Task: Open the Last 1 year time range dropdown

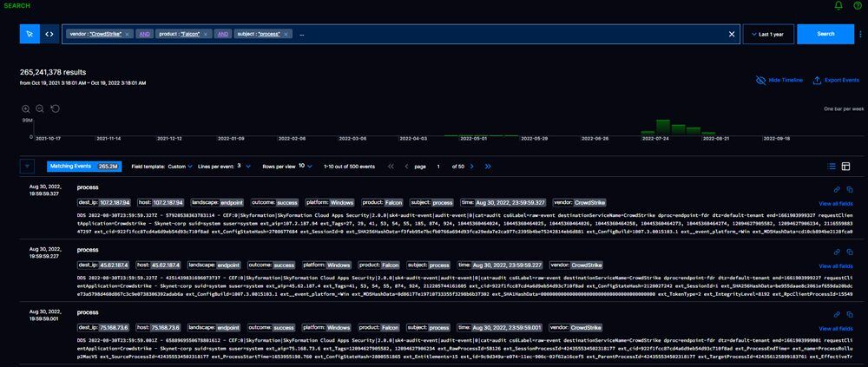Action: pos(768,34)
